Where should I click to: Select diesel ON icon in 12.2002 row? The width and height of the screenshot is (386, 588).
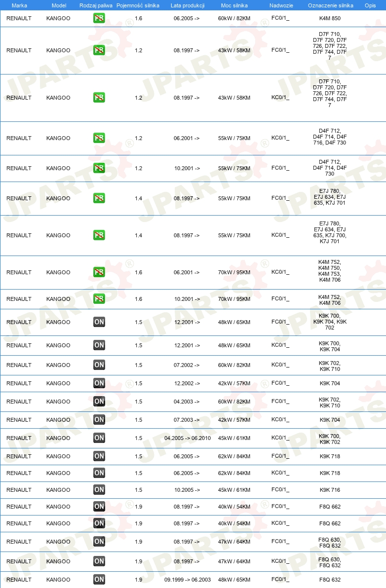point(99,383)
